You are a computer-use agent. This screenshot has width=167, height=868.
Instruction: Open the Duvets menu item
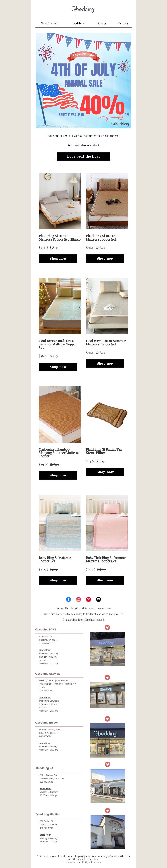[101, 23]
